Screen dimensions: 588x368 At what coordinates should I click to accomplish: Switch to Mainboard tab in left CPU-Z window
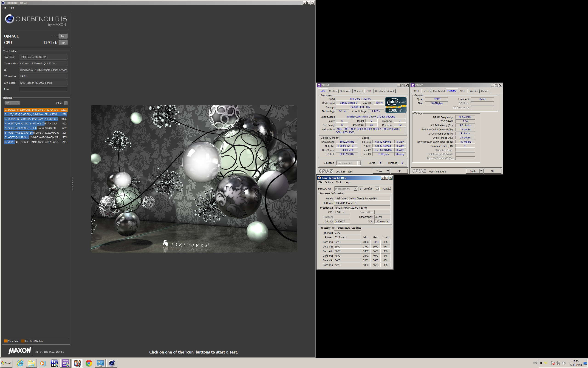click(x=345, y=91)
